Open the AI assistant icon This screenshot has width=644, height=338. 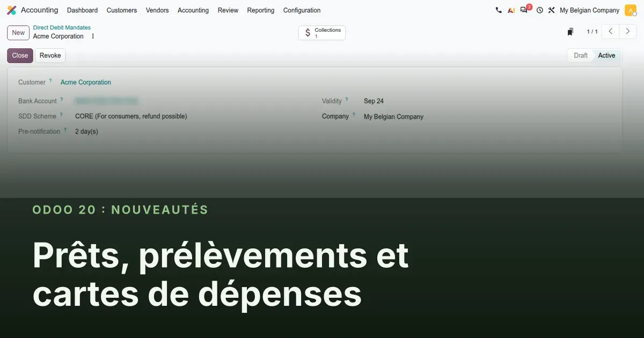[x=511, y=10]
